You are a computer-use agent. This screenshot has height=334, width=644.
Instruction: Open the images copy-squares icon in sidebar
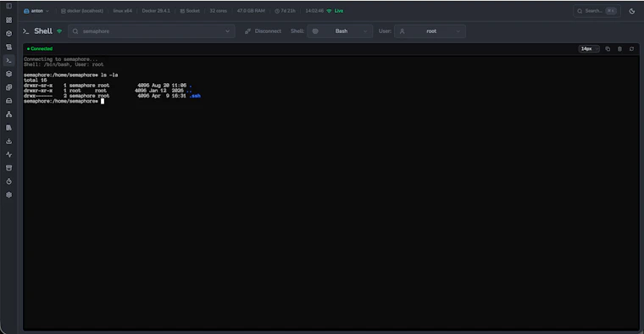point(8,87)
